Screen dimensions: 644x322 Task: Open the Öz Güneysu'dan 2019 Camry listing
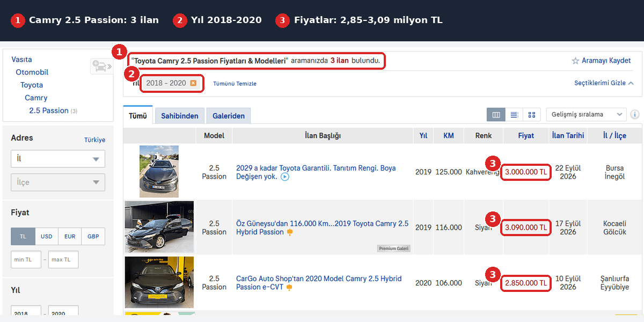tap(322, 228)
